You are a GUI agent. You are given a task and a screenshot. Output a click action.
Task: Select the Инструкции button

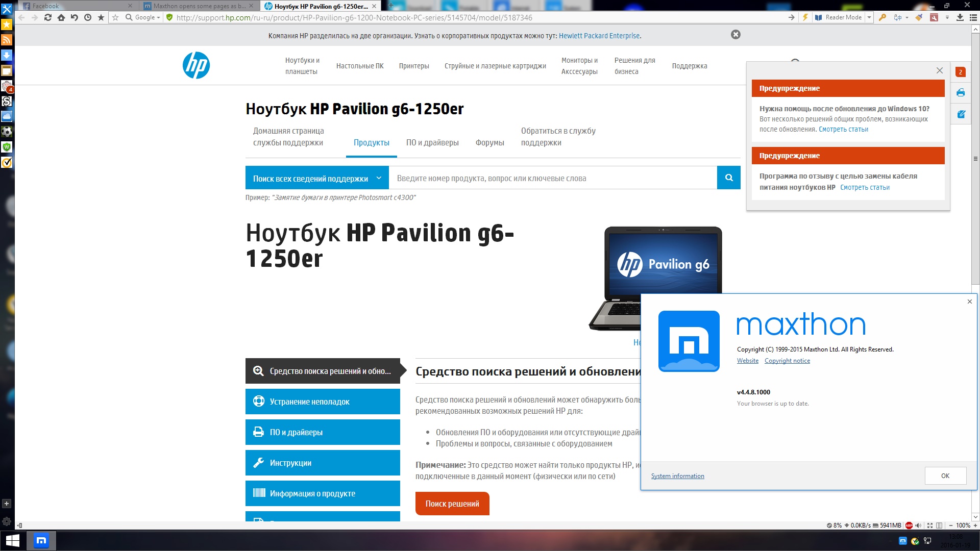323,463
